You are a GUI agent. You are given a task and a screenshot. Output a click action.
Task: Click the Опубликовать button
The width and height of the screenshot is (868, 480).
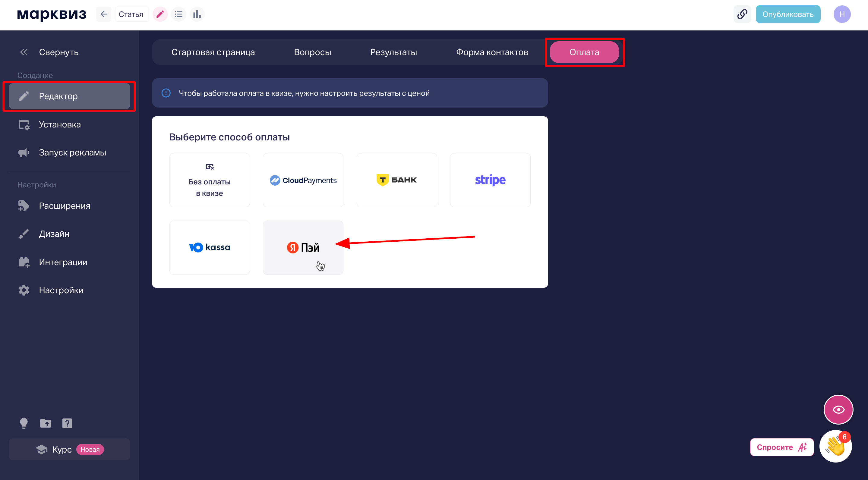pos(788,14)
